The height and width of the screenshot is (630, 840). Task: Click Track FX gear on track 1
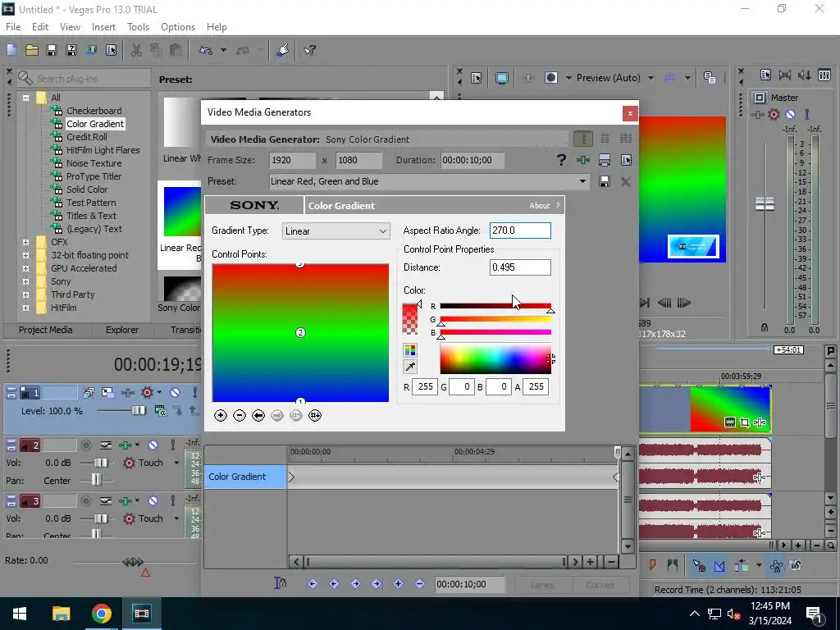click(x=147, y=393)
